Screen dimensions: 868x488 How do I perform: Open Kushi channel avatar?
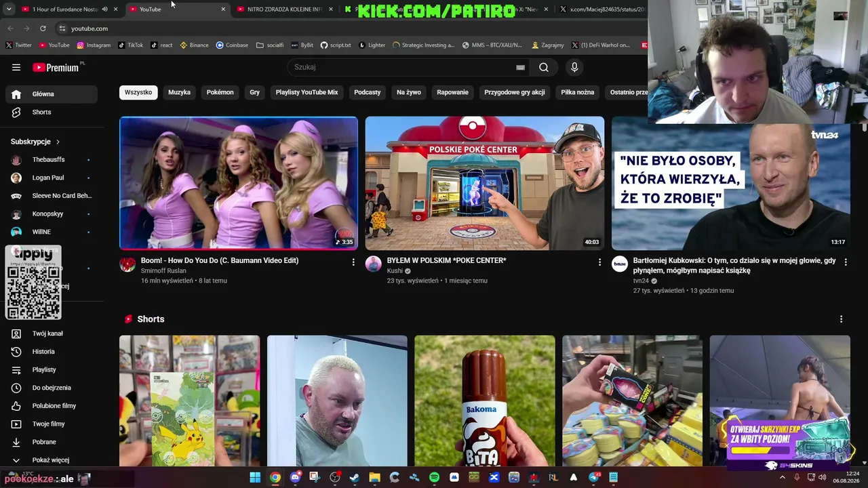point(374,264)
